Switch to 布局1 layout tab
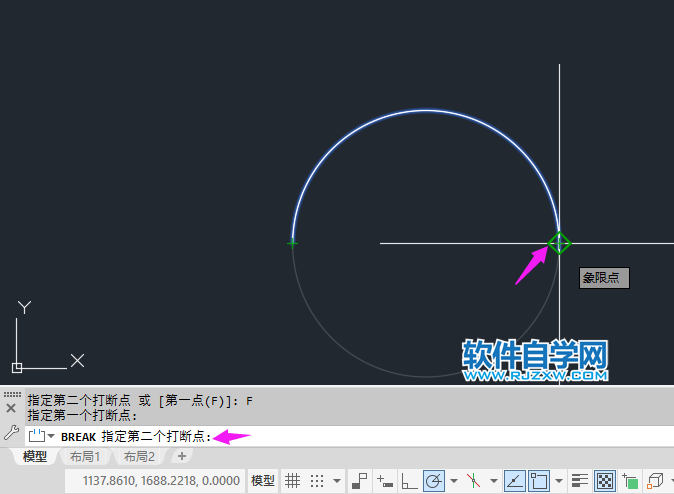Screen dimensions: 674x494 [x=84, y=457]
